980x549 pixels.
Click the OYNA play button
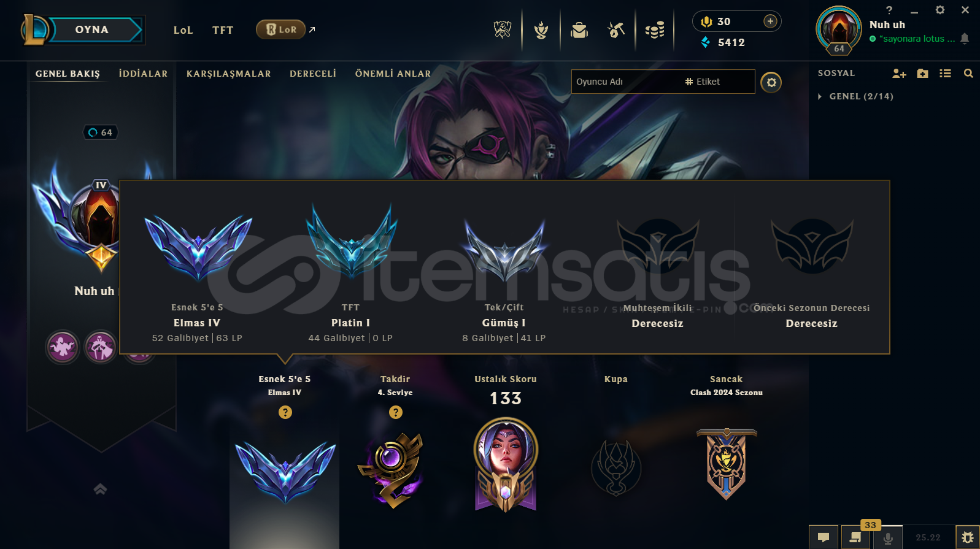[x=92, y=29]
